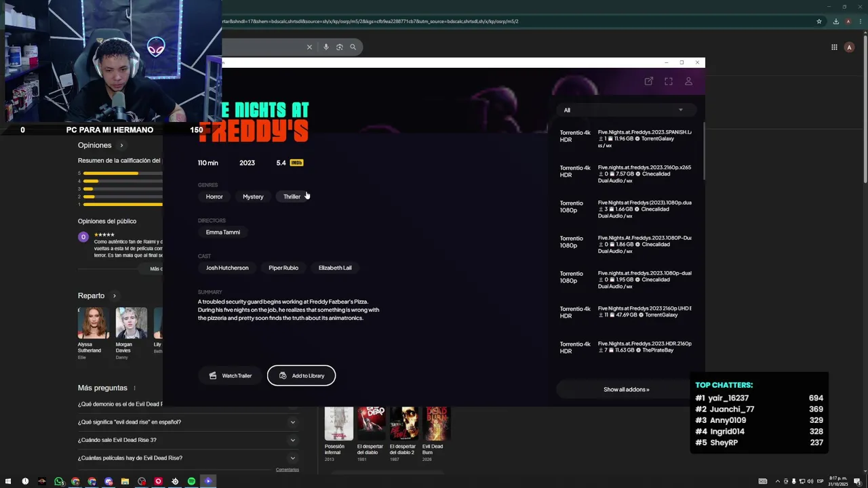Click the Stremio stream list scrollbar
The height and width of the screenshot is (488, 868).
(x=704, y=152)
